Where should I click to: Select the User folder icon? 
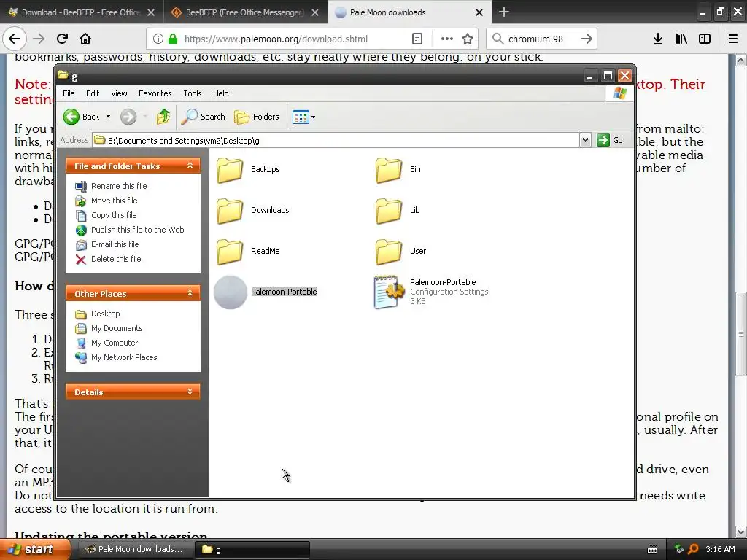coord(388,252)
